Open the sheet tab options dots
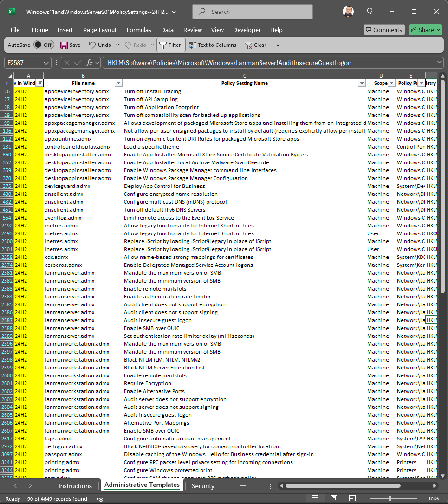This screenshot has height=504, width=448. [x=270, y=486]
